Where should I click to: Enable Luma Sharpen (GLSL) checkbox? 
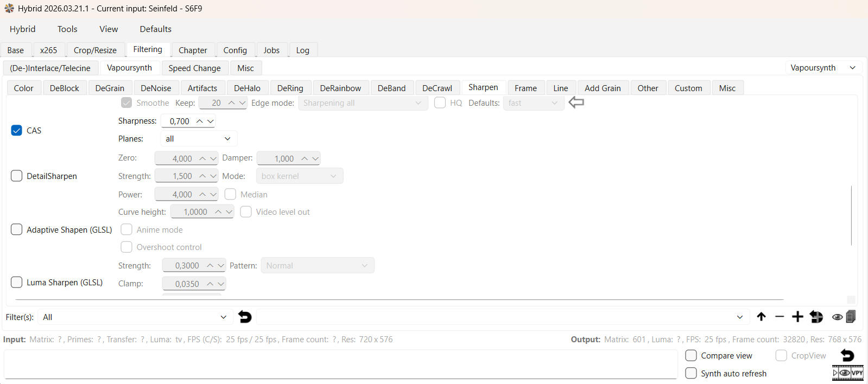coord(17,282)
